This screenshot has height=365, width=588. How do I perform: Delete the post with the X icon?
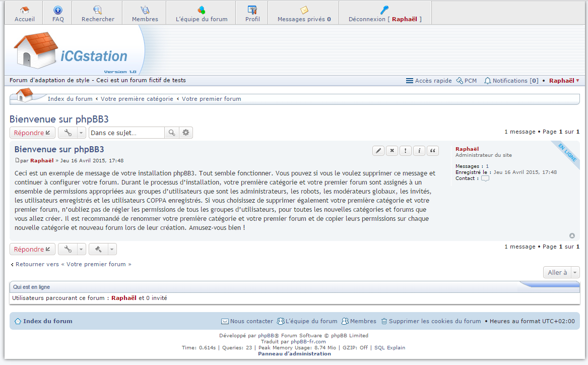392,151
